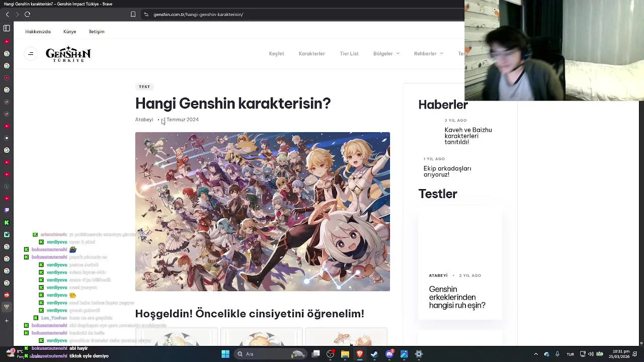644x362 pixels.
Task: Expand the Rehberler dropdown
Action: click(429, 54)
